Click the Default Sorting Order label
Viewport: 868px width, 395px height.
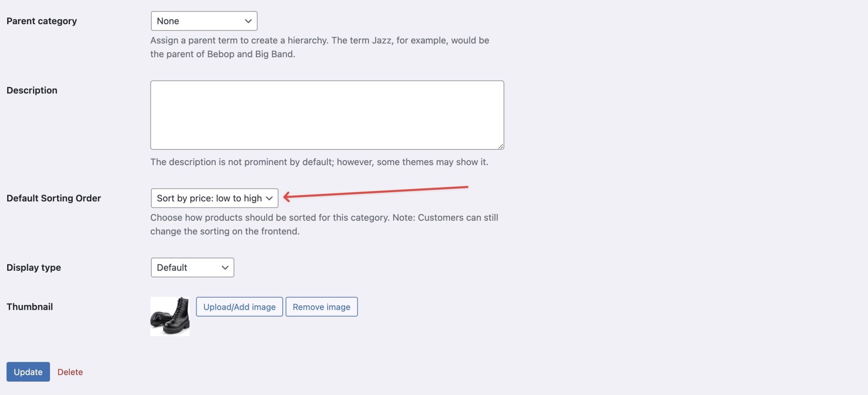53,198
